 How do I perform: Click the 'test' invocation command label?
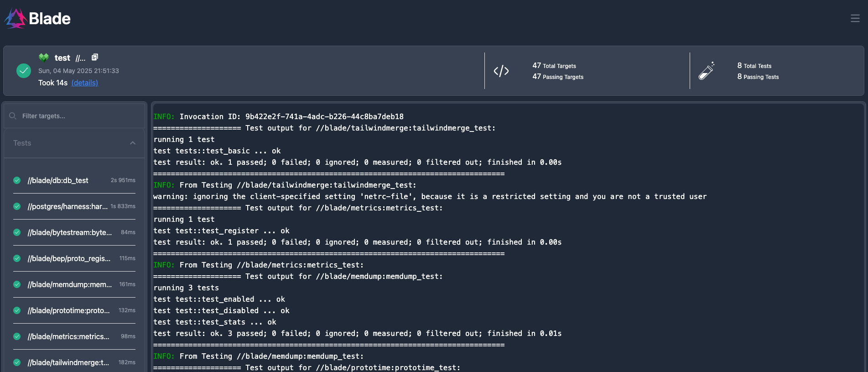(x=62, y=58)
